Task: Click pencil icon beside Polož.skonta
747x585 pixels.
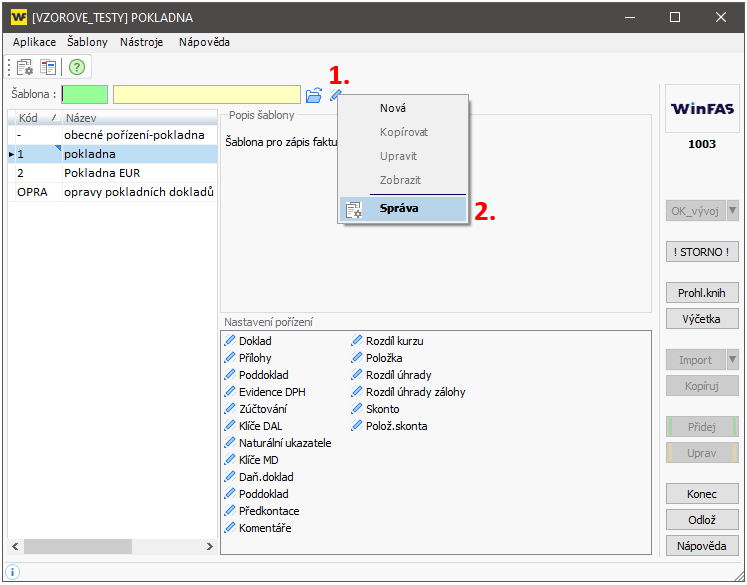Action: click(357, 425)
